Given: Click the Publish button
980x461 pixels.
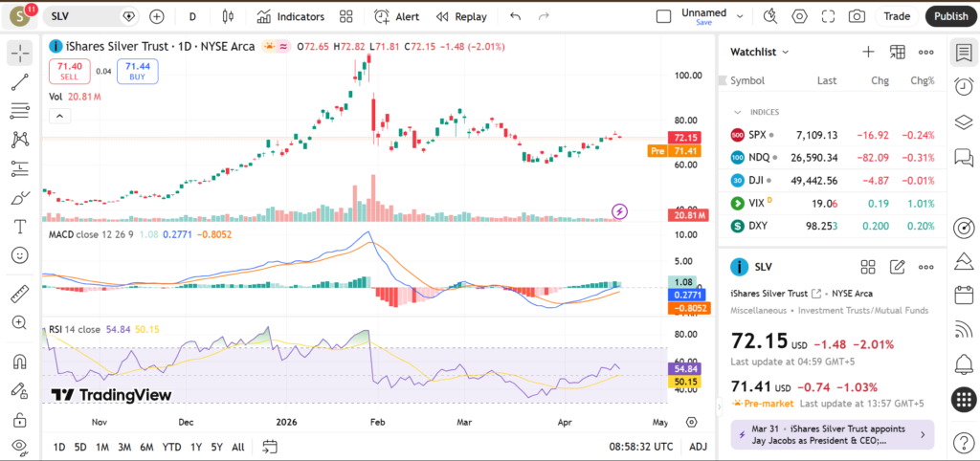Looking at the screenshot, I should click(x=950, y=16).
